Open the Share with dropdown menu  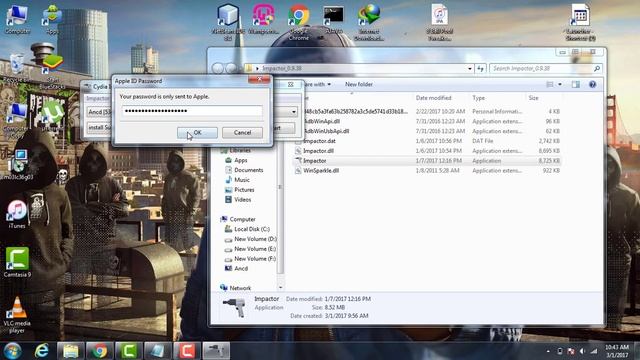317,84
